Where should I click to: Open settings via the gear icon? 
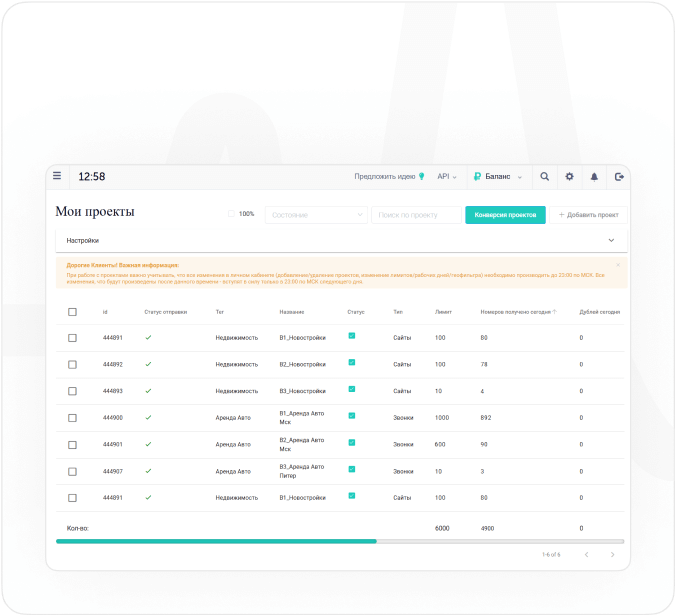click(x=570, y=176)
